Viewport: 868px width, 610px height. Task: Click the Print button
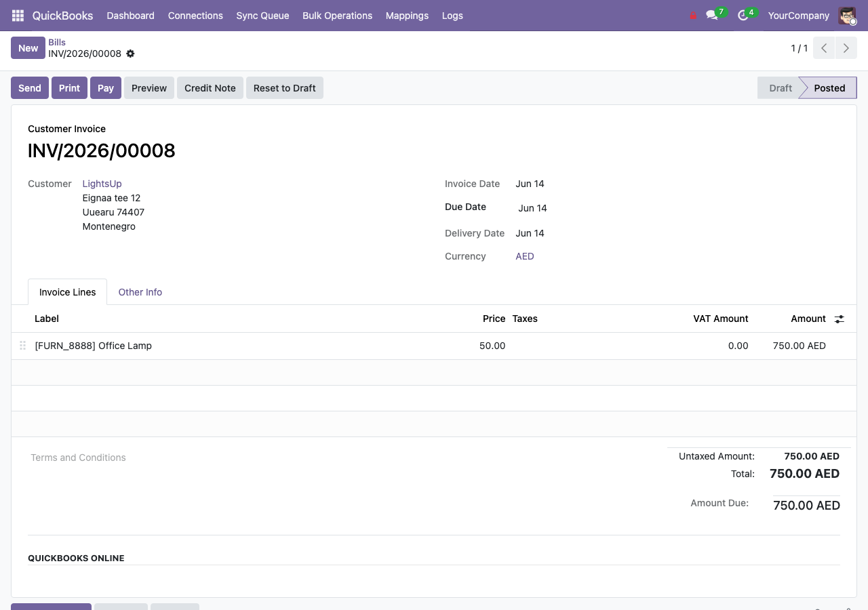(69, 88)
